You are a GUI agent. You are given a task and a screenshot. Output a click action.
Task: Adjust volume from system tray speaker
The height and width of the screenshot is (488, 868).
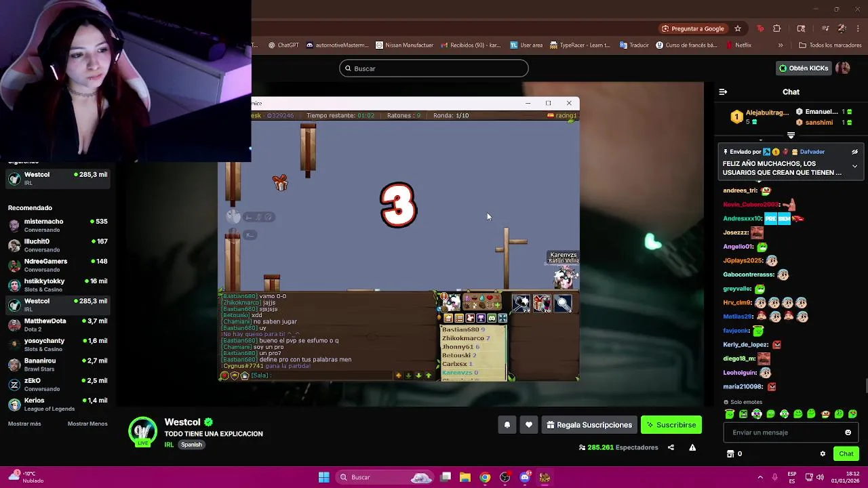point(820,477)
